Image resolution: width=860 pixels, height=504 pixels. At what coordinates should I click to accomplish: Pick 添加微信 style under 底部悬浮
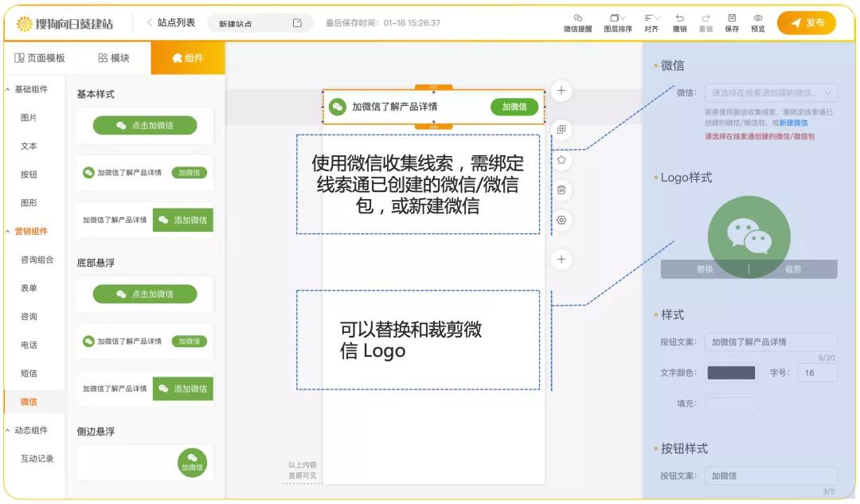145,389
